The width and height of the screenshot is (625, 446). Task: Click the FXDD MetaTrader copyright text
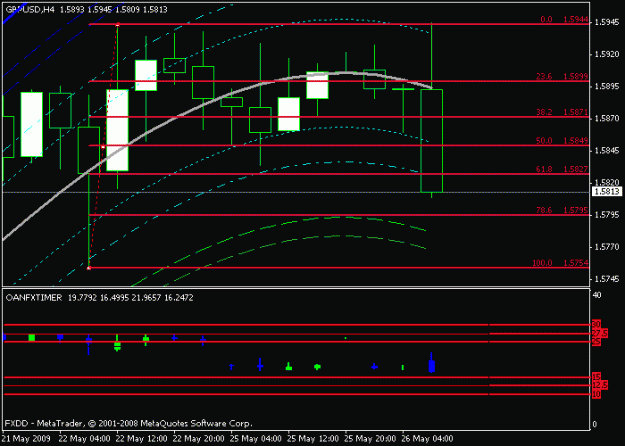(x=128, y=423)
